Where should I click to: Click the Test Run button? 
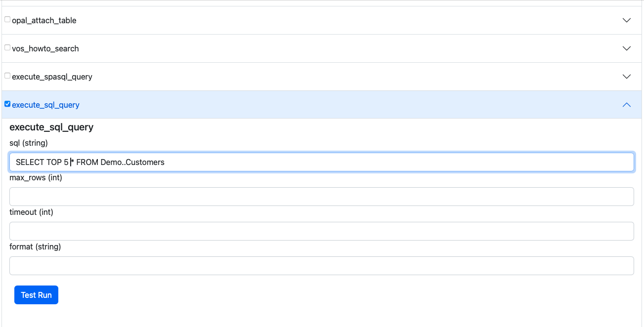pyautogui.click(x=36, y=295)
